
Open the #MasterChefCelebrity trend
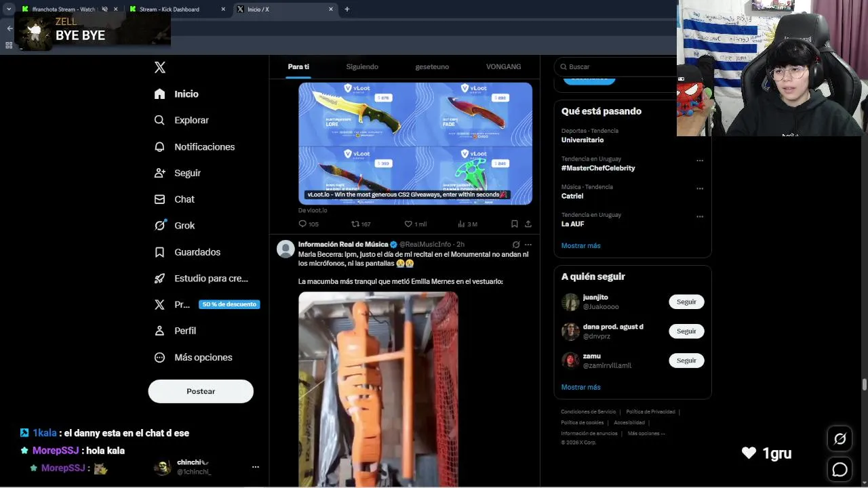(x=598, y=168)
